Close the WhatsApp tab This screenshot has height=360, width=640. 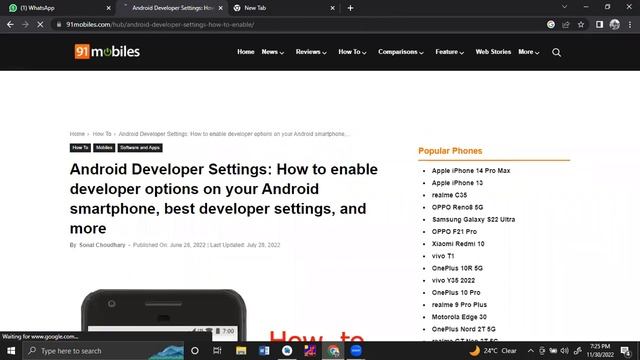click(x=109, y=8)
